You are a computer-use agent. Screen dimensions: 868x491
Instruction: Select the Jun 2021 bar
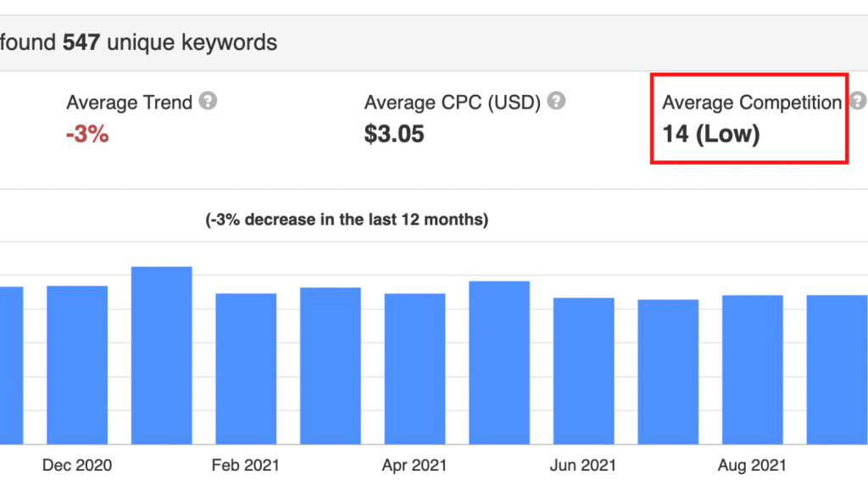pyautogui.click(x=584, y=371)
